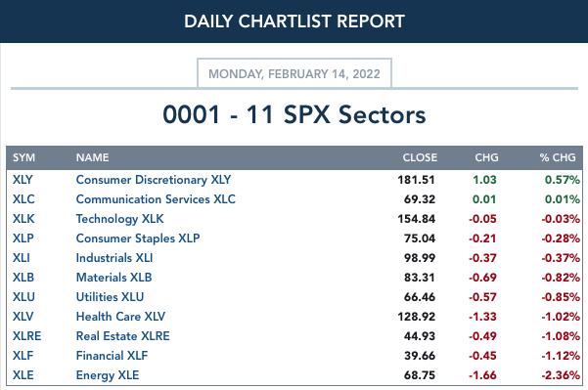This screenshot has height=390, width=588.
Task: Open Real Estate XLRE link
Action: click(123, 335)
